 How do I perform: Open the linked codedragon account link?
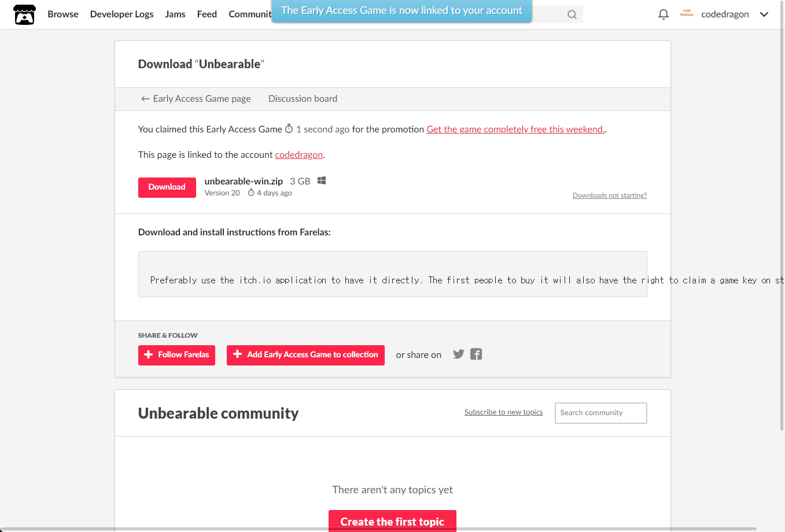click(x=299, y=155)
